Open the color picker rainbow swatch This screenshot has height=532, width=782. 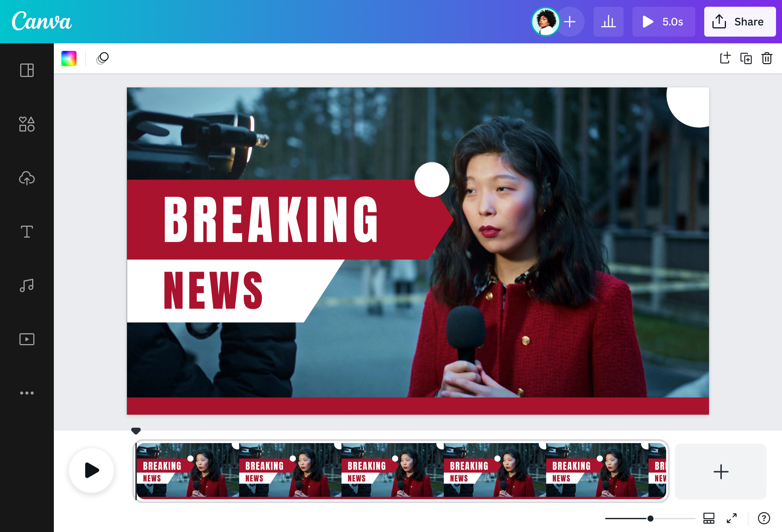(x=69, y=58)
